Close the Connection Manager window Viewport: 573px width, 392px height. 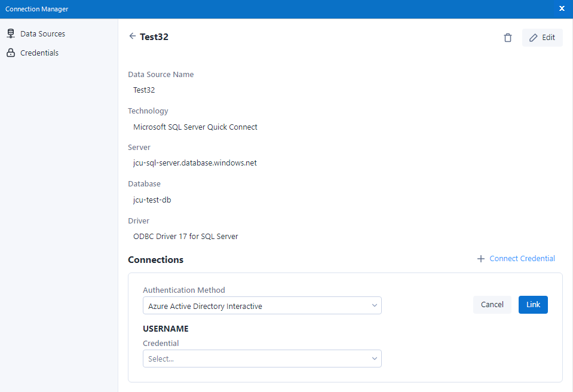point(562,8)
